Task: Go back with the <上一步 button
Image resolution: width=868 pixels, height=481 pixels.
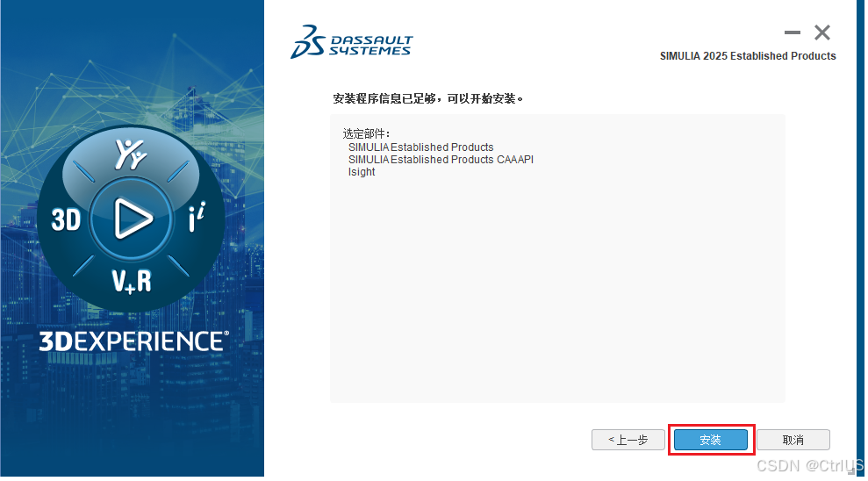Action: 628,440
